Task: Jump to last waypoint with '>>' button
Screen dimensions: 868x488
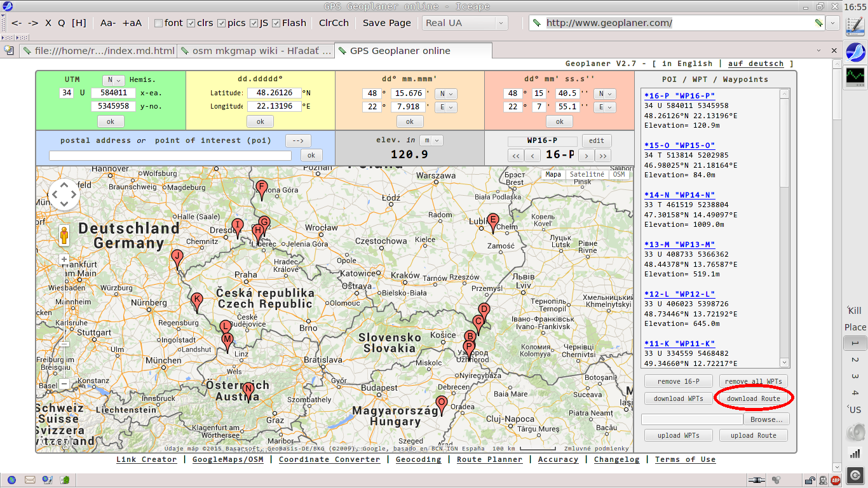Action: (604, 155)
